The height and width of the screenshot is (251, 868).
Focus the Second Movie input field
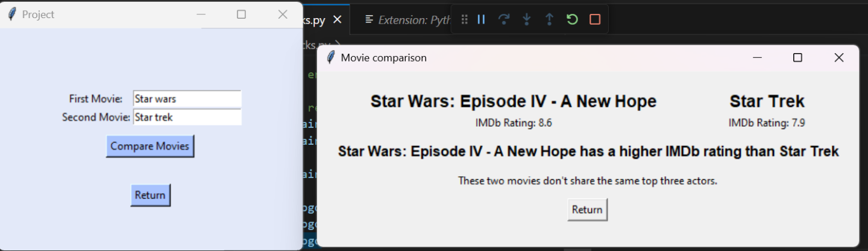tap(187, 117)
